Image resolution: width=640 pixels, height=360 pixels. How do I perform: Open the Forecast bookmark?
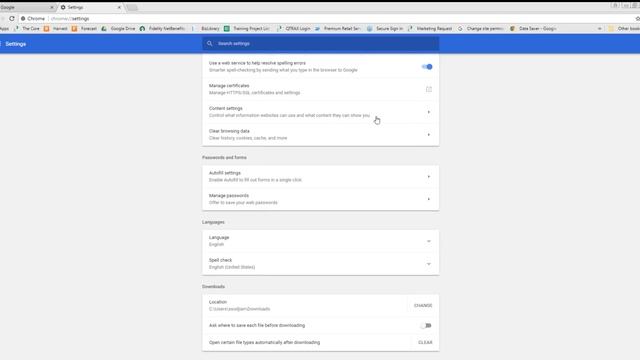point(84,29)
